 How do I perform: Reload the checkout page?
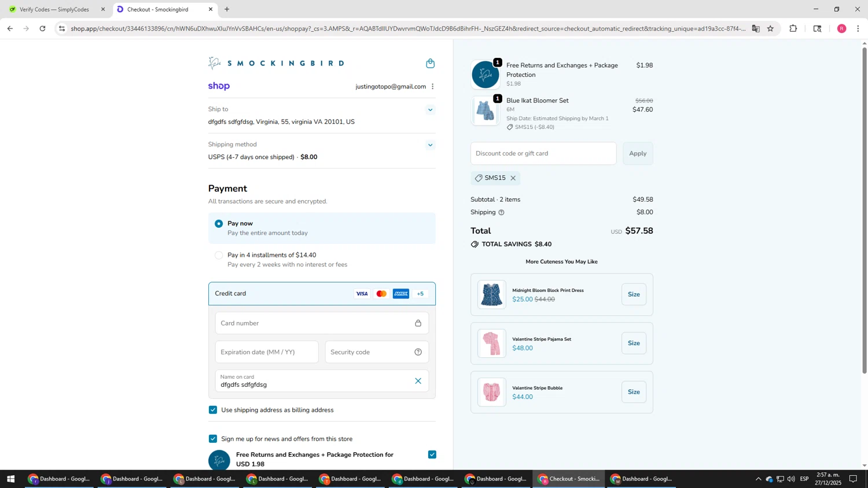tap(42, 28)
